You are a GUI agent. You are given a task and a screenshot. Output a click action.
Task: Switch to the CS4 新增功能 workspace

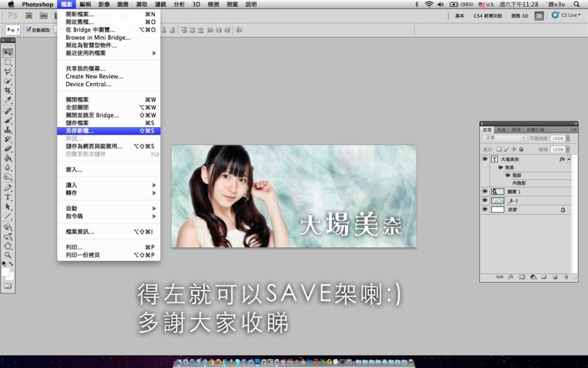tap(486, 16)
